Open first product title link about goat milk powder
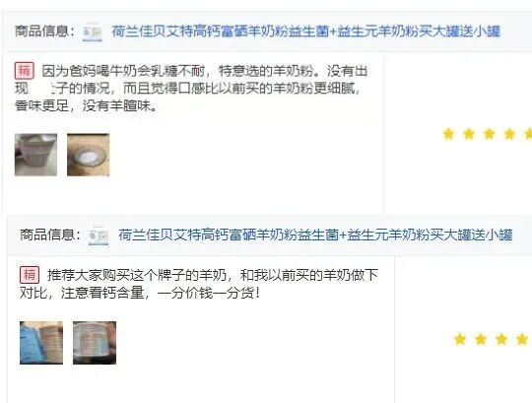 click(306, 32)
